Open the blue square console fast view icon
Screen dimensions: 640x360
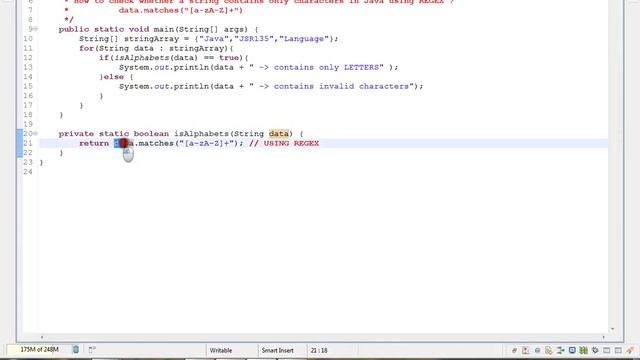(x=572, y=350)
